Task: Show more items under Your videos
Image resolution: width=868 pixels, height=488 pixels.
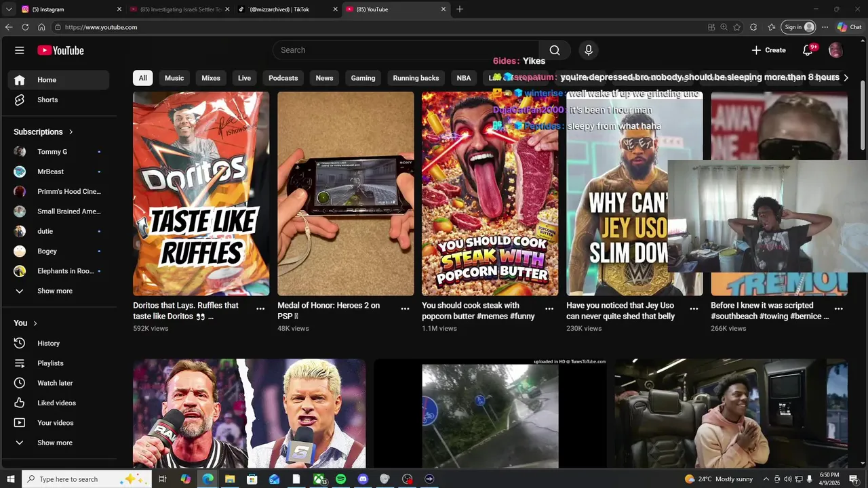Action: (x=58, y=443)
